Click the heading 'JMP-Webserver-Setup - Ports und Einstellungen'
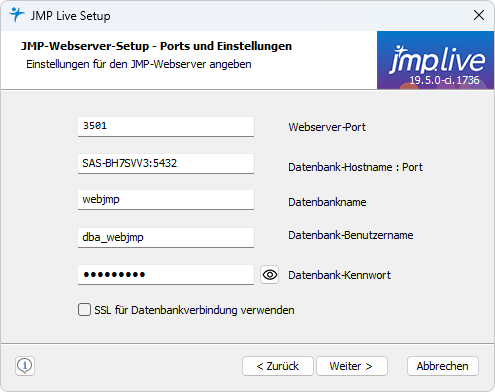The height and width of the screenshot is (392, 495). coord(156,46)
